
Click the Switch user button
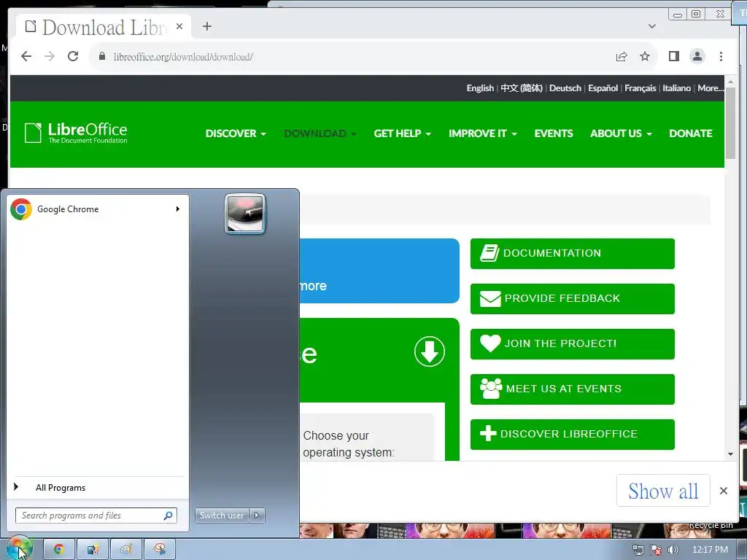222,516
